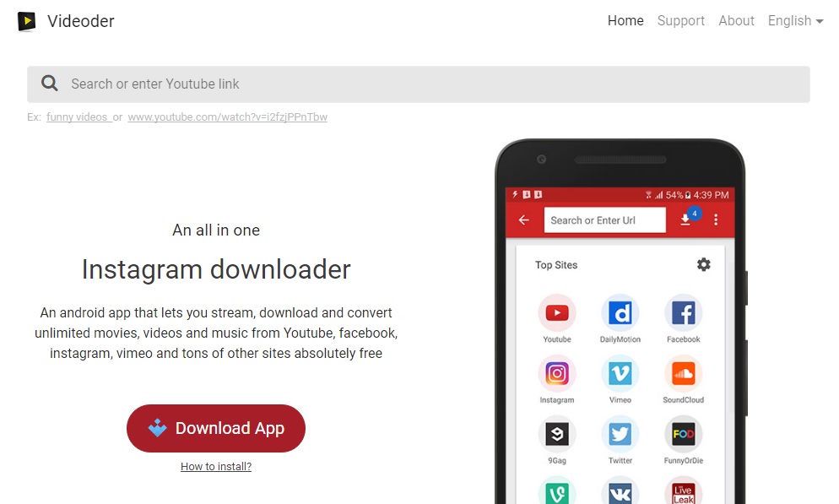
Task: Tap the Facebook icon in Top Sites
Action: tap(684, 312)
